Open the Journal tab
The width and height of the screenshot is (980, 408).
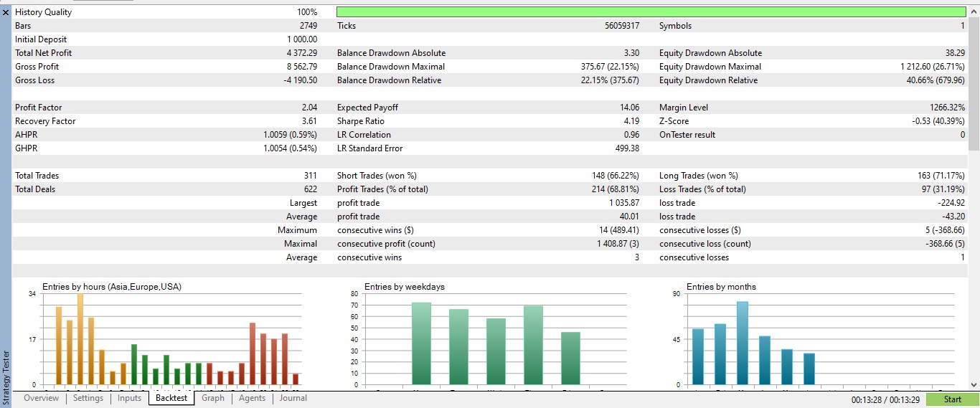click(293, 398)
